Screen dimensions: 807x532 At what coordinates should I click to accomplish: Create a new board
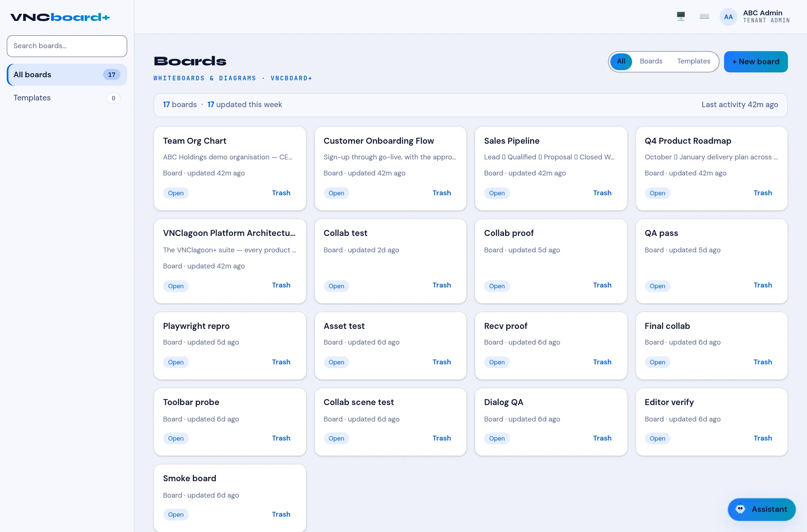click(755, 62)
